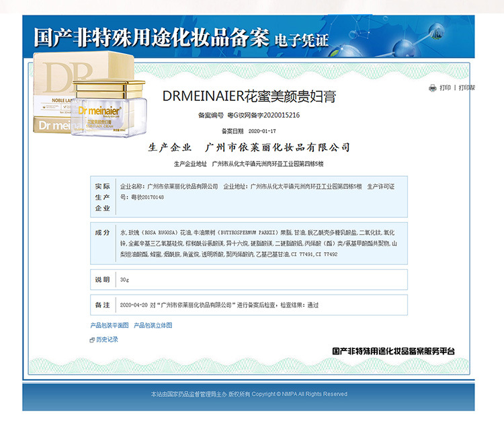Click the license number 粤妆20170148
This screenshot has height=421, width=504.
pyautogui.click(x=148, y=197)
